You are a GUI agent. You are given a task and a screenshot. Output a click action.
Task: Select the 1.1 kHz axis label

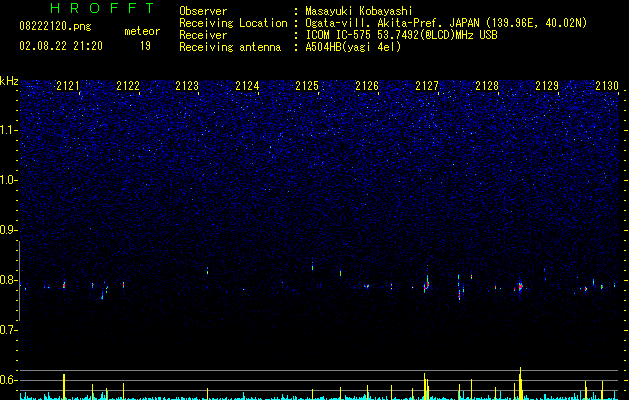[x=9, y=130]
